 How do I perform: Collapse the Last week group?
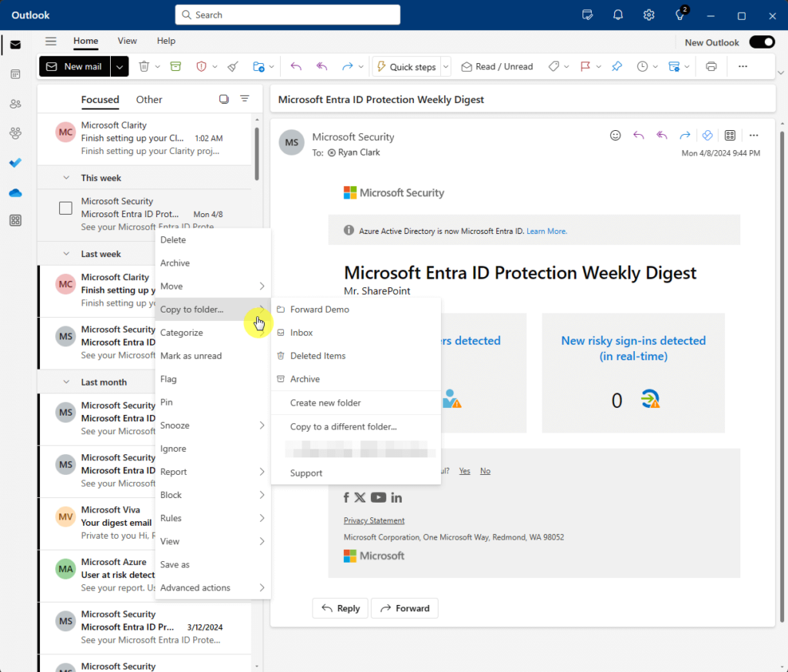pyautogui.click(x=66, y=254)
